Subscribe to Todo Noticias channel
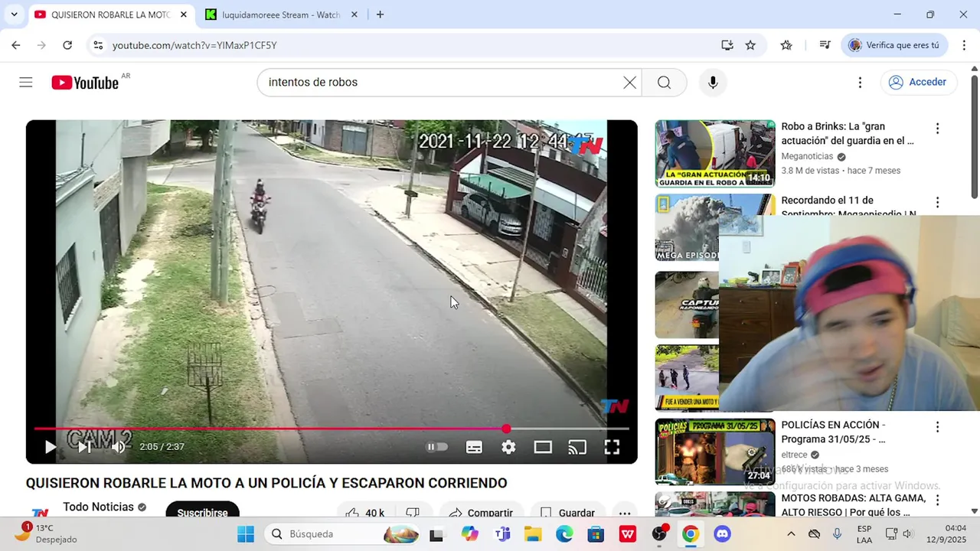Screen dimensions: 980x551 202,512
